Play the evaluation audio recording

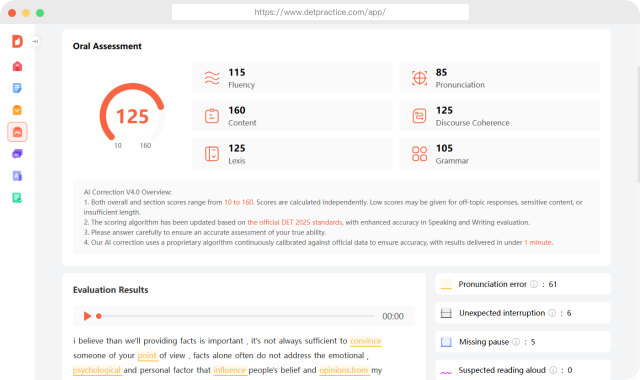[x=87, y=316]
